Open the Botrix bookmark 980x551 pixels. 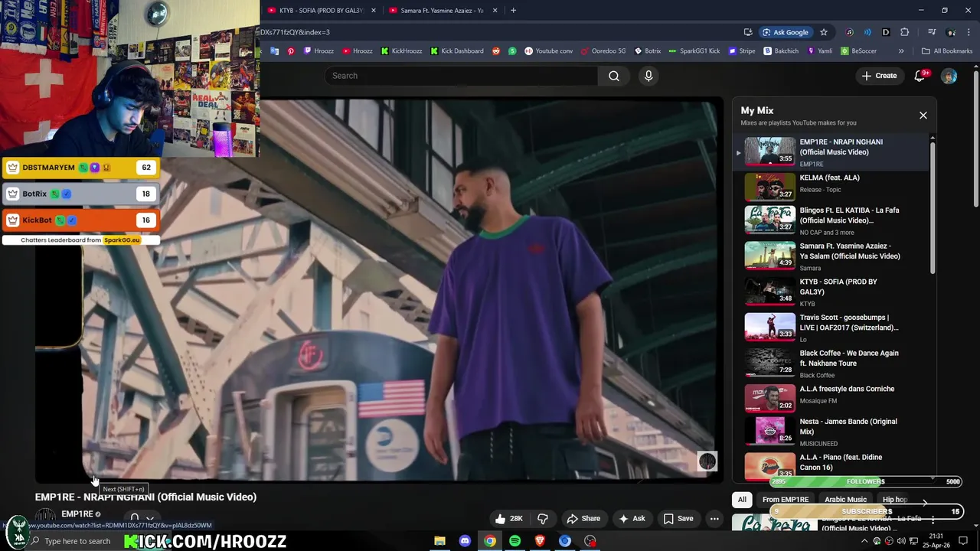pos(648,51)
